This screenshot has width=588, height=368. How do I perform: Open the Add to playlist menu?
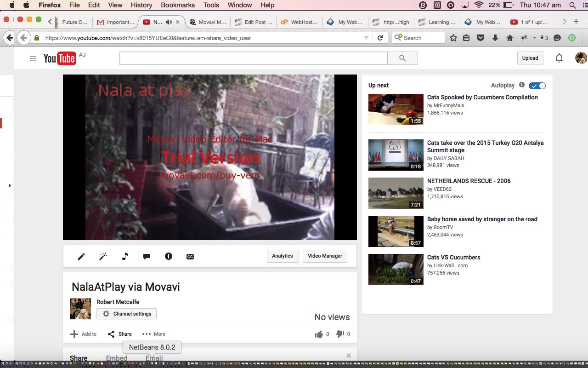click(83, 334)
